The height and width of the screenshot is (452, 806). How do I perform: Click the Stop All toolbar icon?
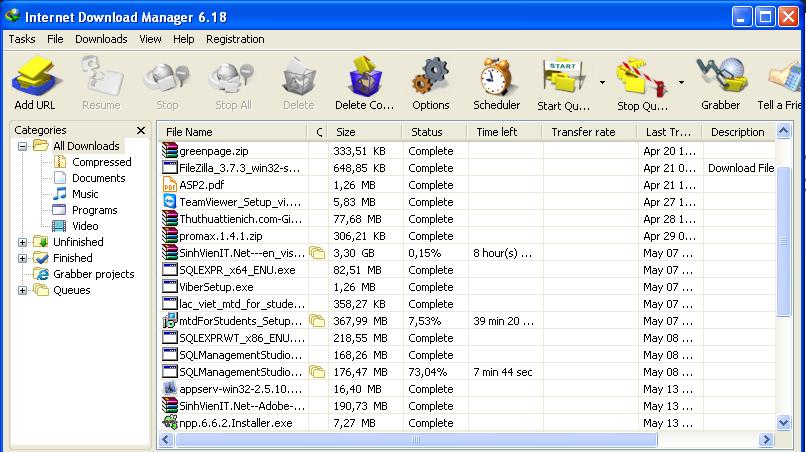pyautogui.click(x=233, y=77)
